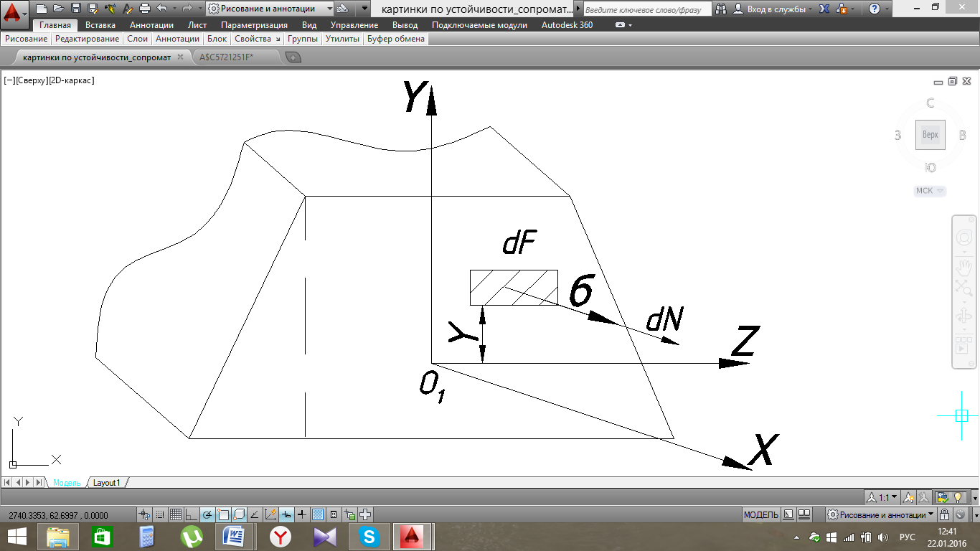The image size is (980, 551).
Task: Switch to the Вставка ribbon tab
Action: [x=100, y=25]
